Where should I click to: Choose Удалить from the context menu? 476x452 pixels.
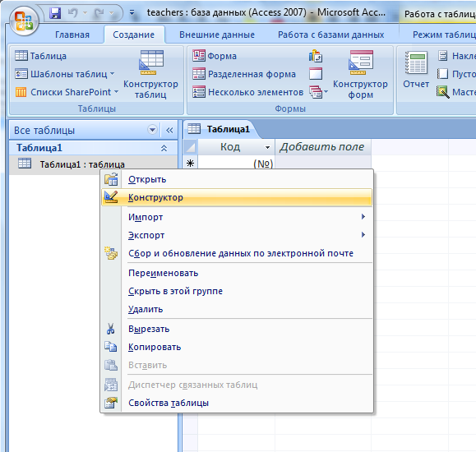coord(236,309)
